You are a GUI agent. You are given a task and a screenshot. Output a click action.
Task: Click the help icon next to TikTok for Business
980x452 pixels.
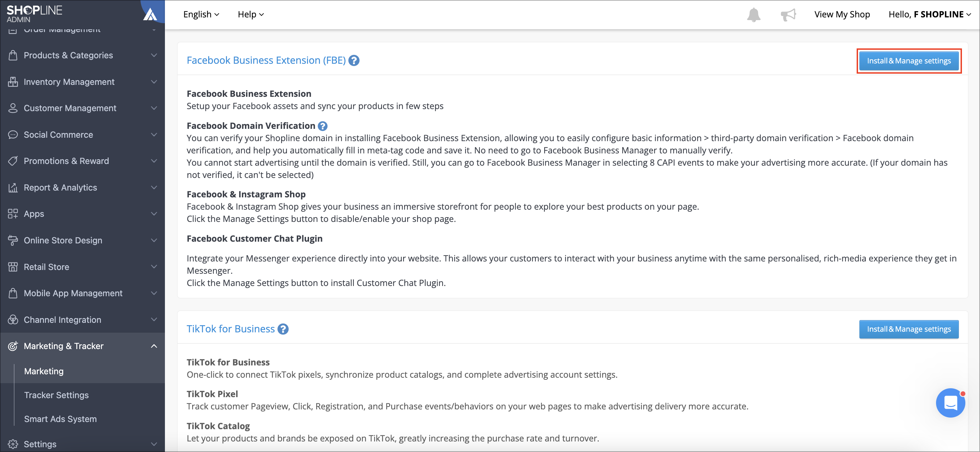(283, 329)
